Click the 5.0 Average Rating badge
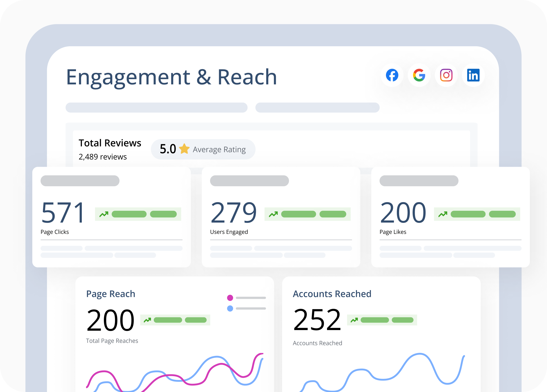The width and height of the screenshot is (547, 392). [x=203, y=149]
